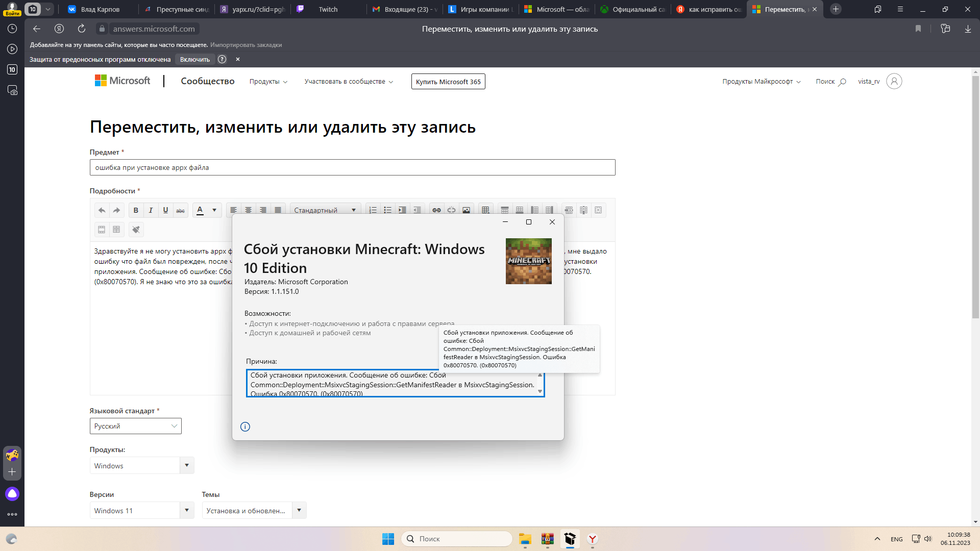
Task: Click the Italic formatting icon
Action: point(151,210)
